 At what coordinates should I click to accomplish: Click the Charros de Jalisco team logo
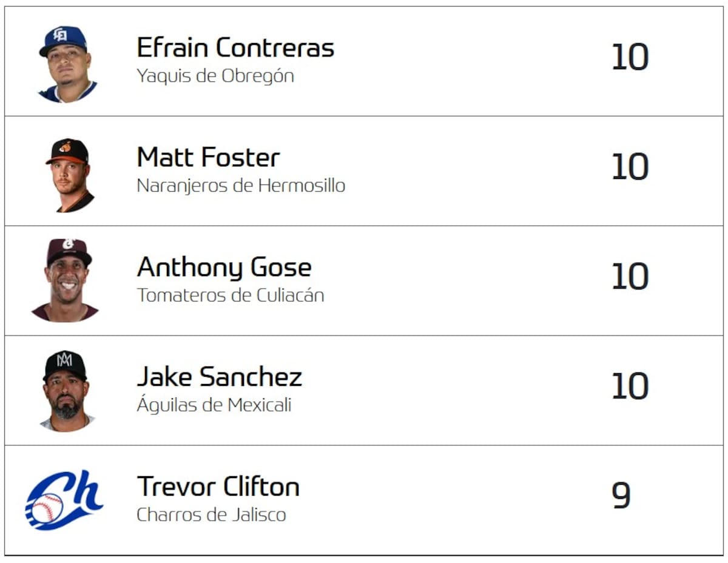(x=64, y=499)
